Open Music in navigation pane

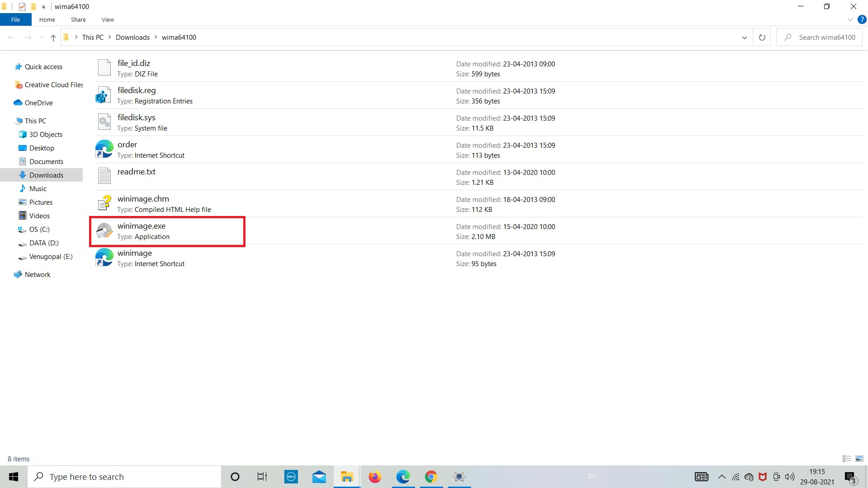tap(38, 189)
